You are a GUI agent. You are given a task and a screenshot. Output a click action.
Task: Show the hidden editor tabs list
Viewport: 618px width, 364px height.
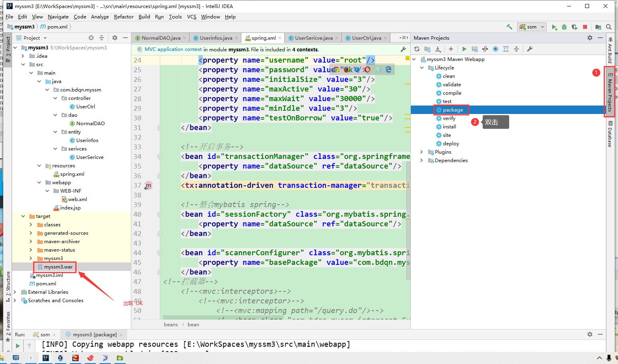coord(404,38)
